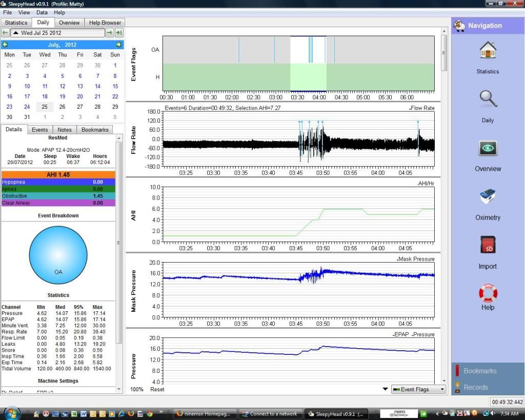525x420 pixels.
Task: Click the Import SD card icon
Action: [488, 246]
